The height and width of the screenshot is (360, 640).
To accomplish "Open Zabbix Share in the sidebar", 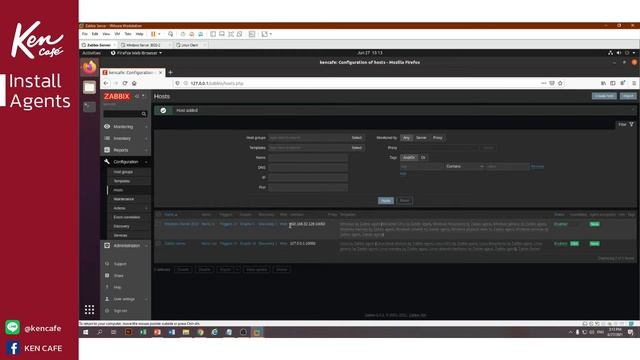I will click(118, 276).
